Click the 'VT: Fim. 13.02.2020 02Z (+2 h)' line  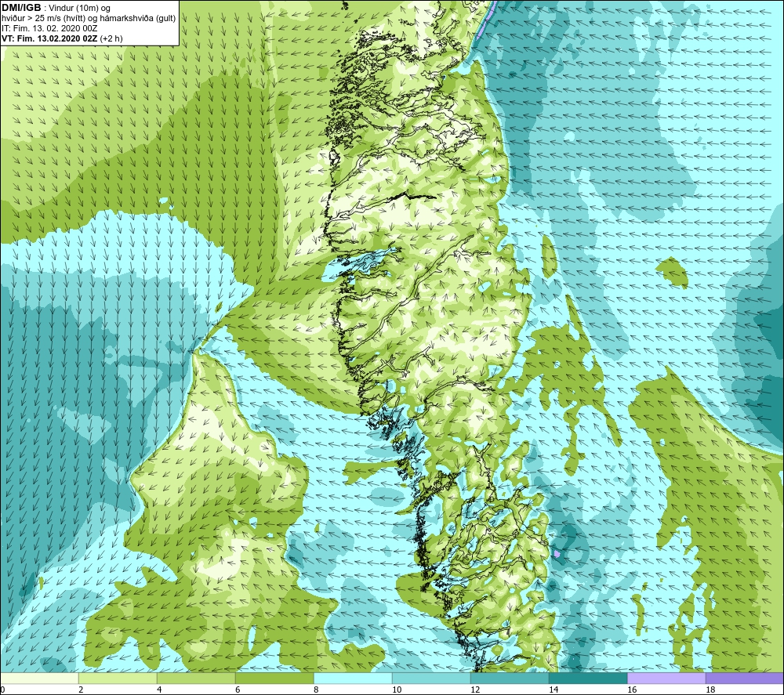(x=62, y=38)
